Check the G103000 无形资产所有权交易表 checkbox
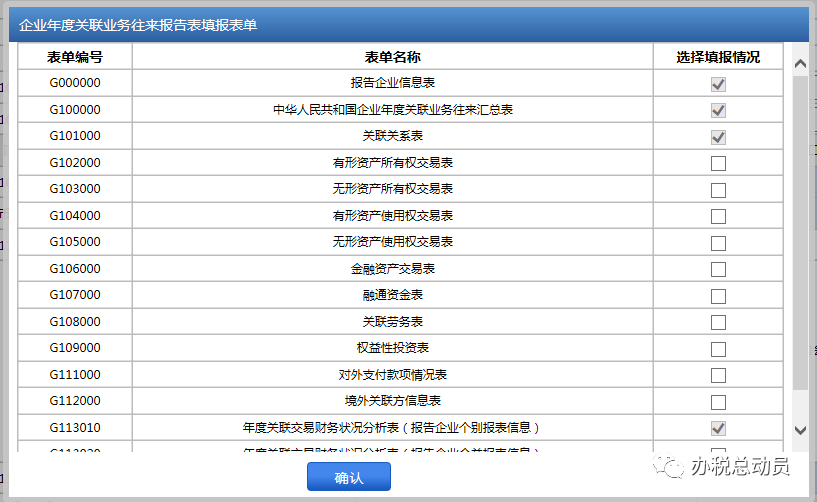 (x=718, y=190)
